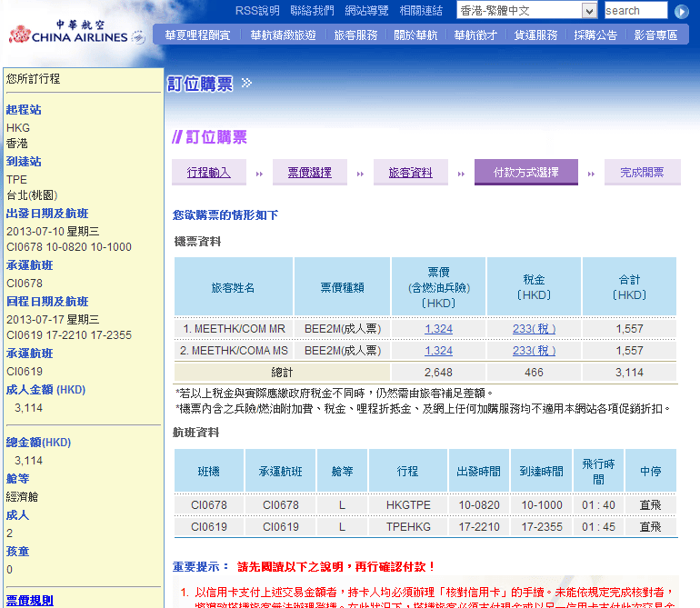Open the 票價規則 fare rules link

click(x=30, y=600)
